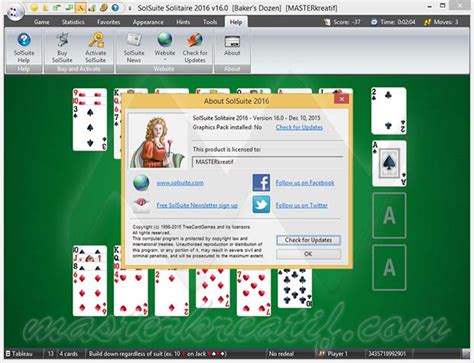Image resolution: width=474 pixels, height=363 pixels.
Task: Open SolSuite News in the ribbon
Action: pyautogui.click(x=134, y=48)
